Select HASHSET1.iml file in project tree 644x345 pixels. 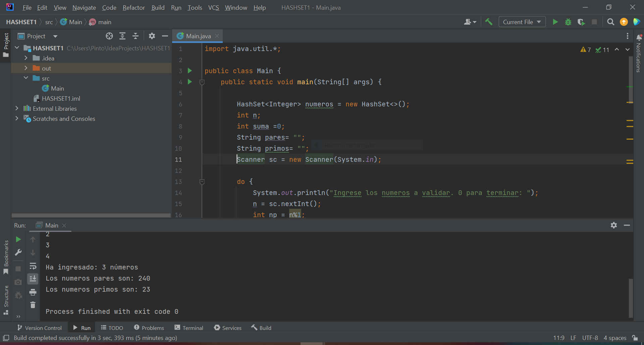click(61, 98)
